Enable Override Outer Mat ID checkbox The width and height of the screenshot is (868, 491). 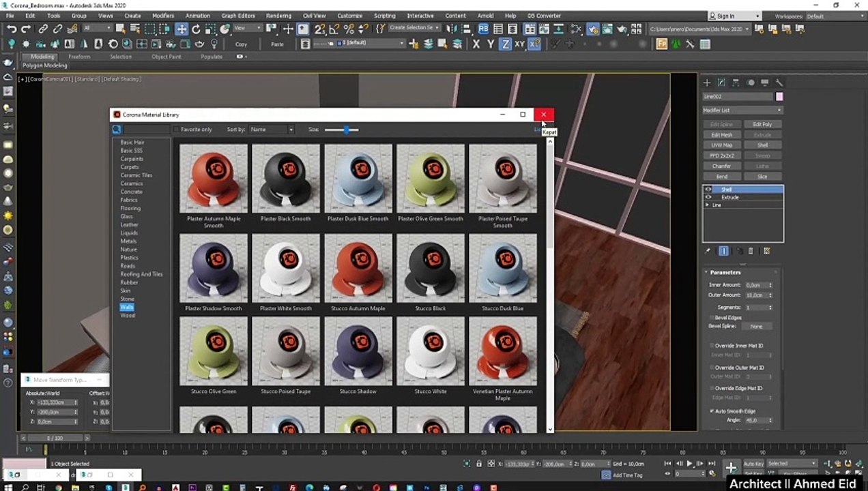point(712,368)
